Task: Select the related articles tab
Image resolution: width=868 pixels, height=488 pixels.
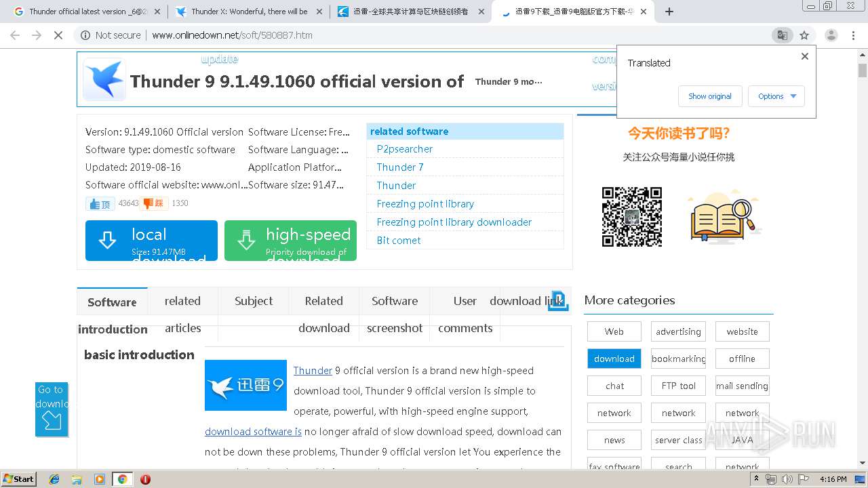Action: click(x=182, y=314)
